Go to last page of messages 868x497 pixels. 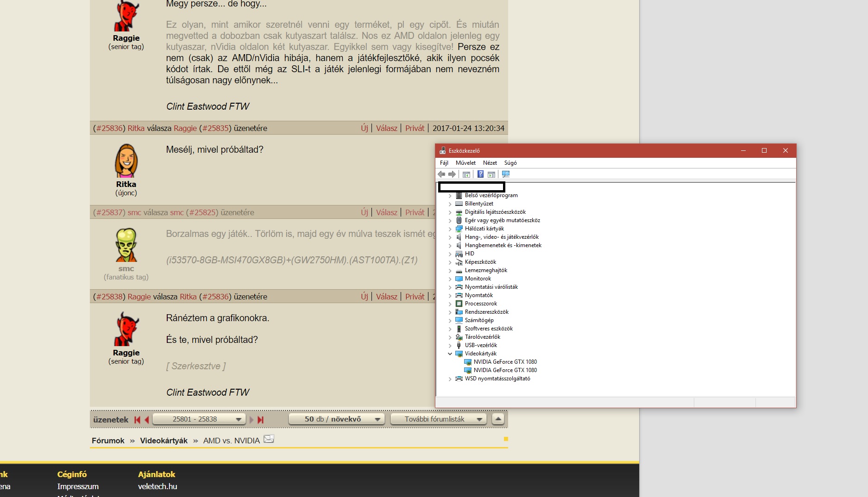pyautogui.click(x=261, y=420)
